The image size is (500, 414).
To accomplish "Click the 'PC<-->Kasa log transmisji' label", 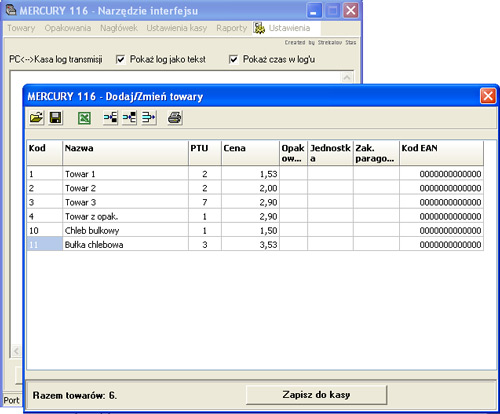I will pyautogui.click(x=56, y=59).
